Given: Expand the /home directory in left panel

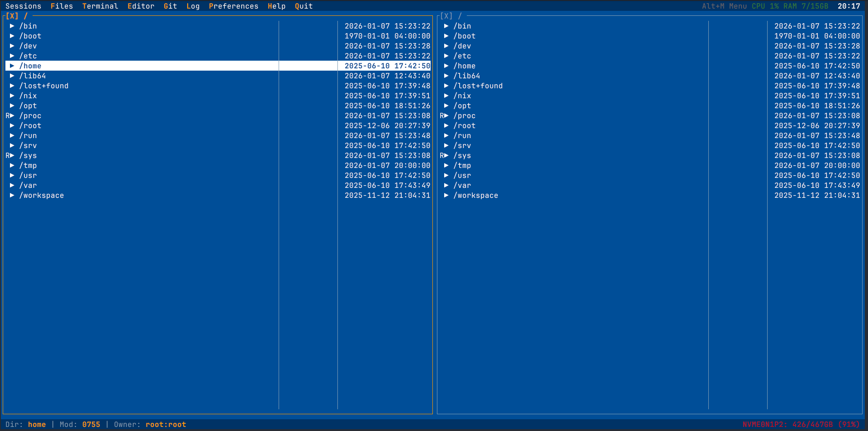Looking at the screenshot, I should pos(12,66).
